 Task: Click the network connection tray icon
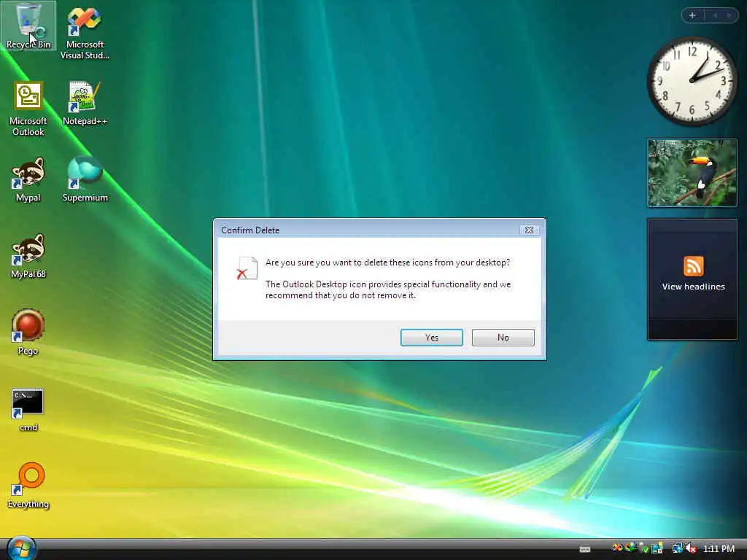tap(678, 548)
